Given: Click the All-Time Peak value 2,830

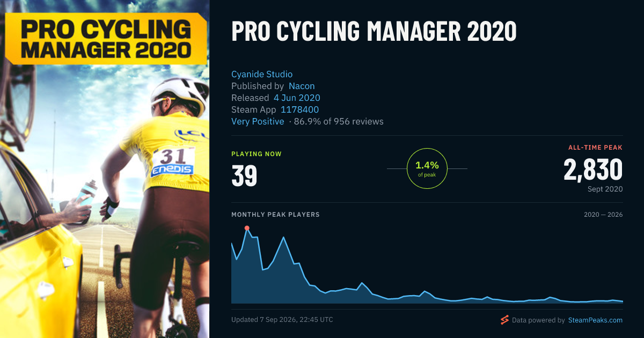Looking at the screenshot, I should 593,170.
